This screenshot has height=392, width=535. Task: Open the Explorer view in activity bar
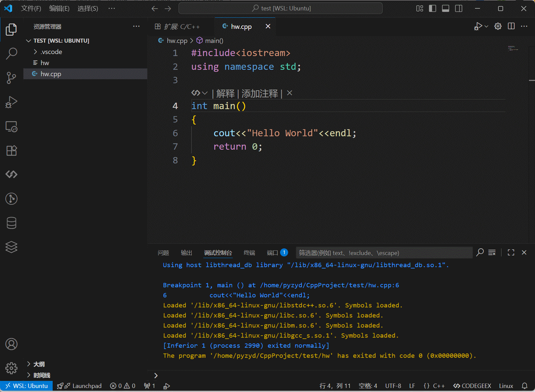pyautogui.click(x=11, y=30)
